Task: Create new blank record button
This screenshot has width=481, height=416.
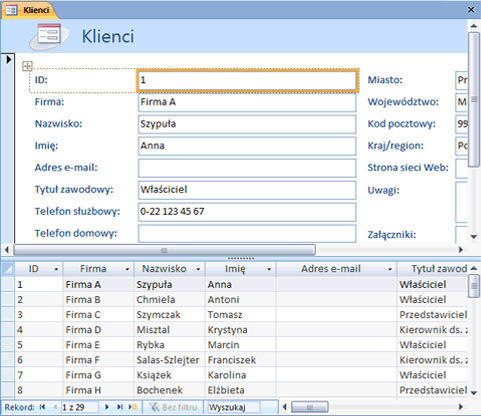Action: click(x=133, y=407)
